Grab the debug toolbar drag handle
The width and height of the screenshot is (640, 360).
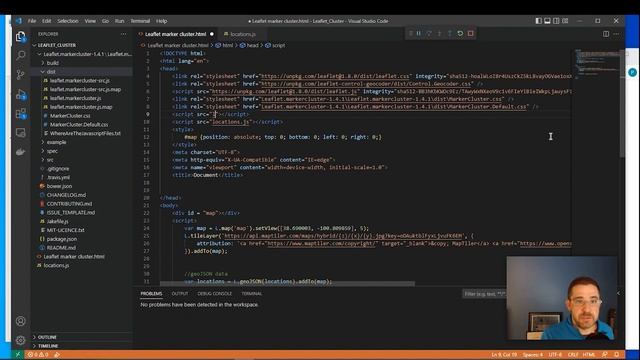pyautogui.click(x=410, y=33)
